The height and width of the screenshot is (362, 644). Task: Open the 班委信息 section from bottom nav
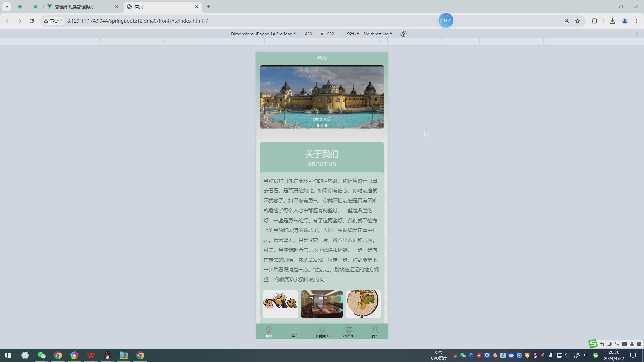click(322, 331)
